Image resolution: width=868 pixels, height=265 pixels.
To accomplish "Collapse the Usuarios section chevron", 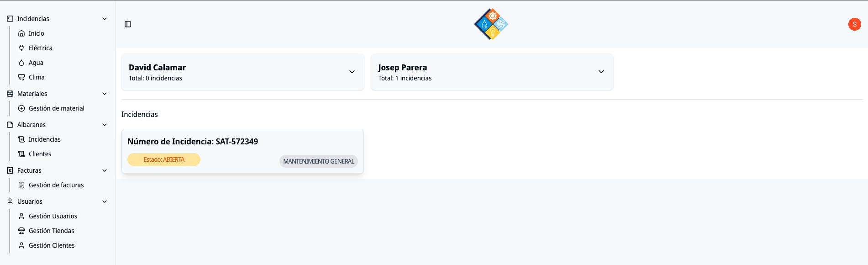I will tap(105, 201).
